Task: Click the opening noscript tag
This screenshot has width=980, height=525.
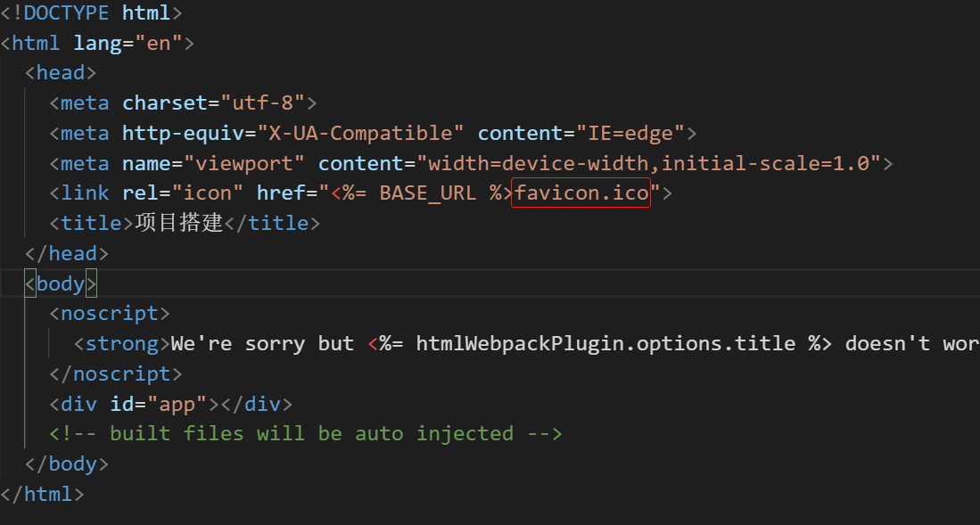Action: coord(110,313)
